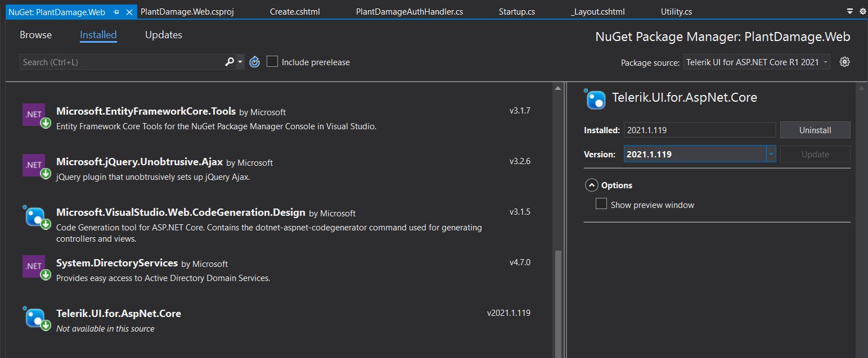This screenshot has height=358, width=868.
Task: Collapse the Options section
Action: click(591, 185)
